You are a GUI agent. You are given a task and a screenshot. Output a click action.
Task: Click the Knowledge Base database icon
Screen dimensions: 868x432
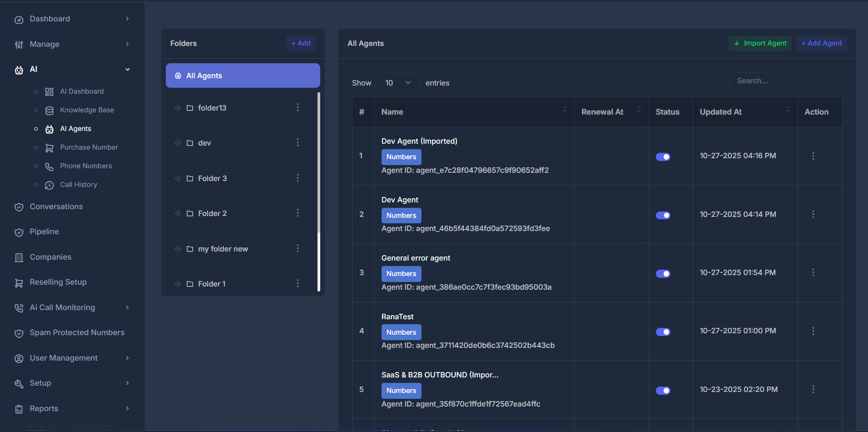49,111
